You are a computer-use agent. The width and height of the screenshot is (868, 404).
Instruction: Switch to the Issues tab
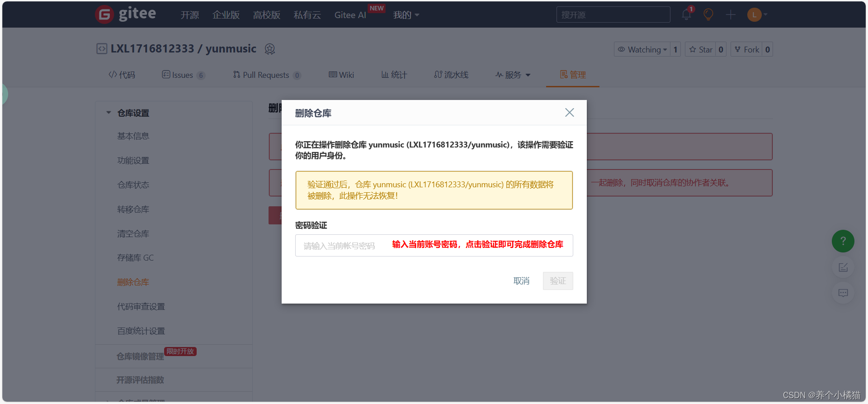(183, 75)
